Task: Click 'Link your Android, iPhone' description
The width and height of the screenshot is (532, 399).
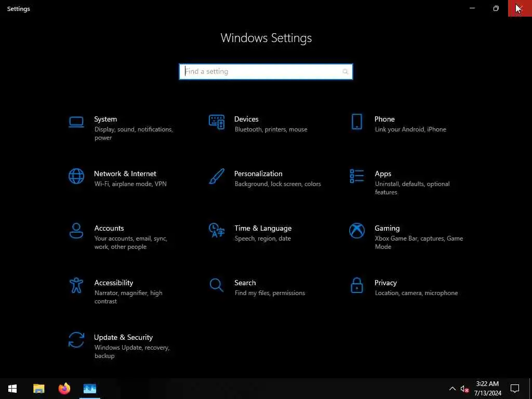Action: click(x=410, y=129)
